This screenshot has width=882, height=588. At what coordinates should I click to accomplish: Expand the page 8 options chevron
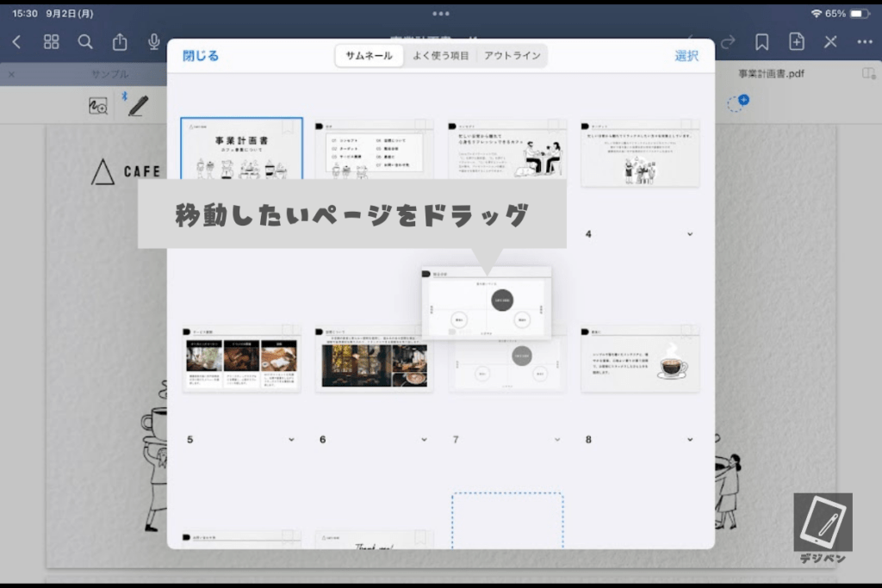click(690, 440)
